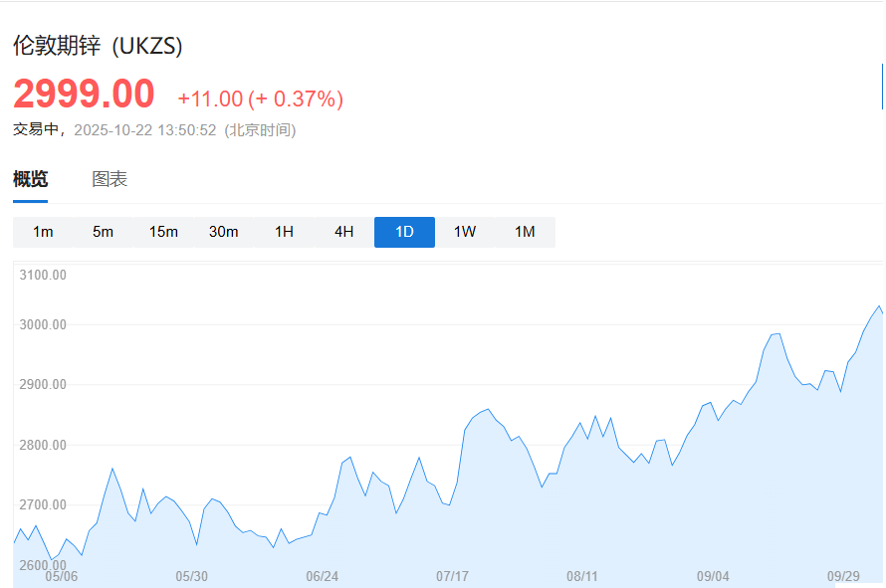Select the 1H hourly timeframe
Image resolution: width=886 pixels, height=588 pixels.
283,231
